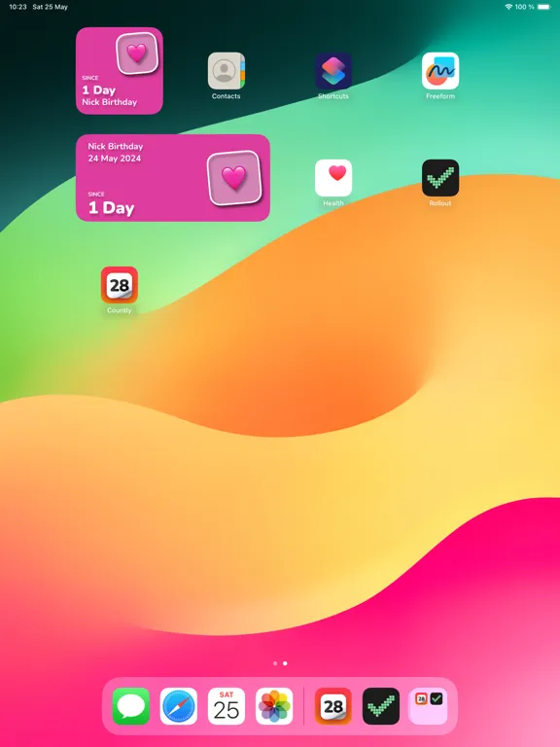This screenshot has width=560, height=747.
Task: Tap the Wi-Fi status icon
Action: 508,7
